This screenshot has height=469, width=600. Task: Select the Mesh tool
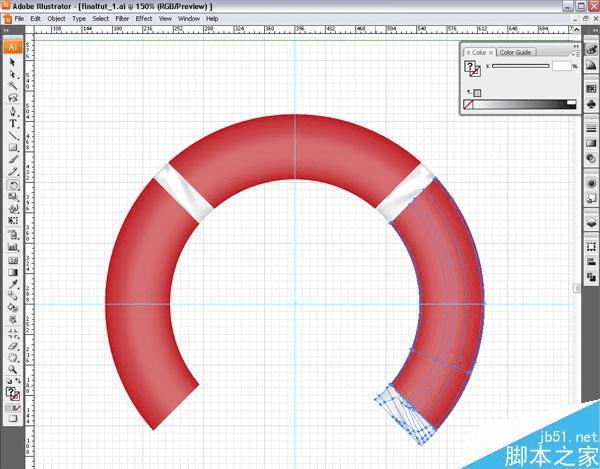coord(13,261)
